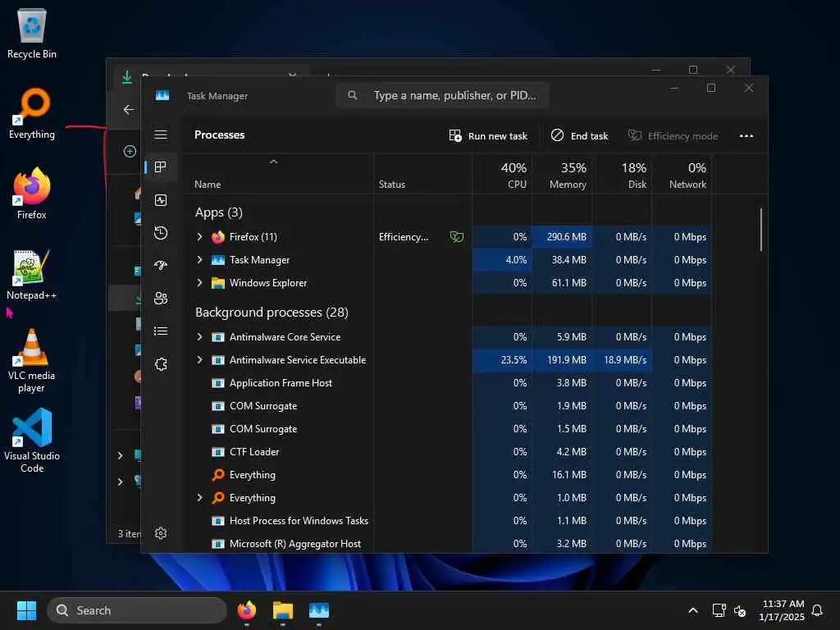The image size is (840, 630).
Task: Click the Efficiency mode button
Action: click(673, 136)
